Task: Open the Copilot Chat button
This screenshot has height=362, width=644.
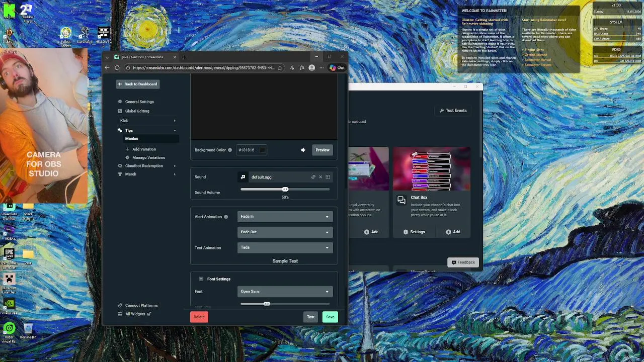Action: (337, 68)
